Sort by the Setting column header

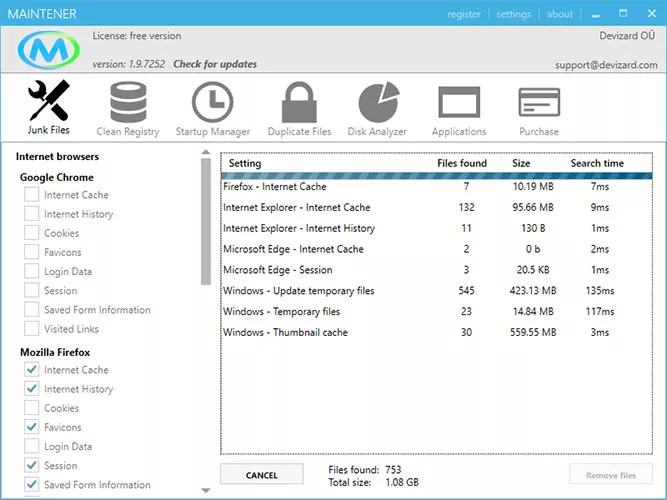245,163
